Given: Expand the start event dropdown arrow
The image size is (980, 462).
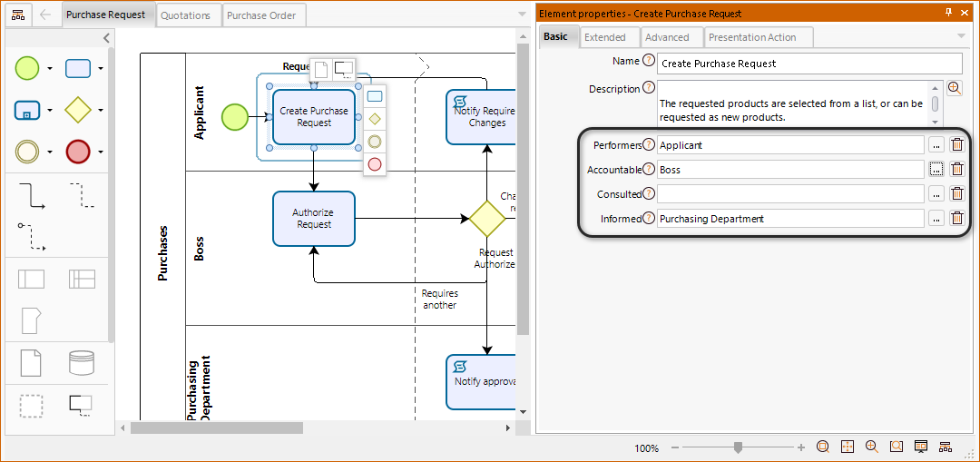Looking at the screenshot, I should (50, 69).
